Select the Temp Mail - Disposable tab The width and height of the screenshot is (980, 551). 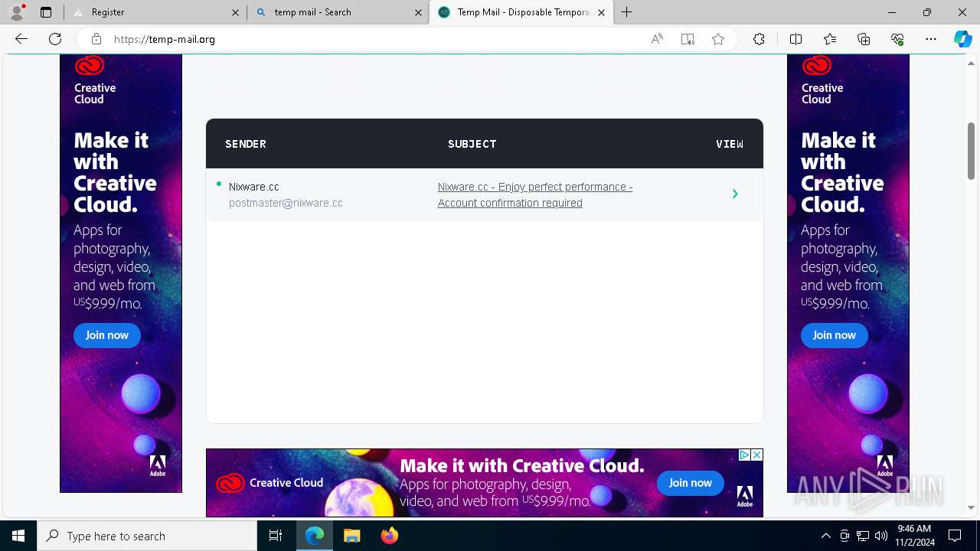point(521,12)
